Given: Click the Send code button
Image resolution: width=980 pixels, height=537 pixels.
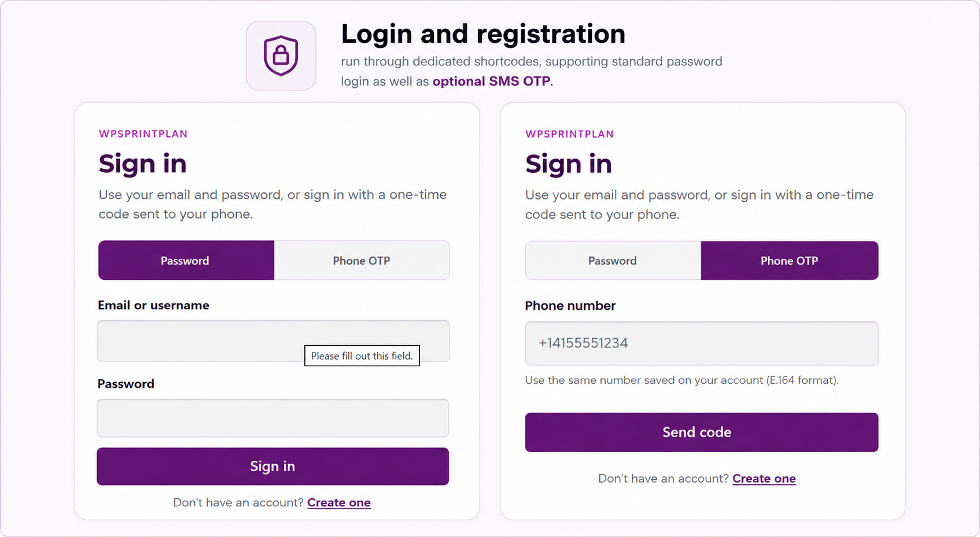Looking at the screenshot, I should (x=702, y=432).
